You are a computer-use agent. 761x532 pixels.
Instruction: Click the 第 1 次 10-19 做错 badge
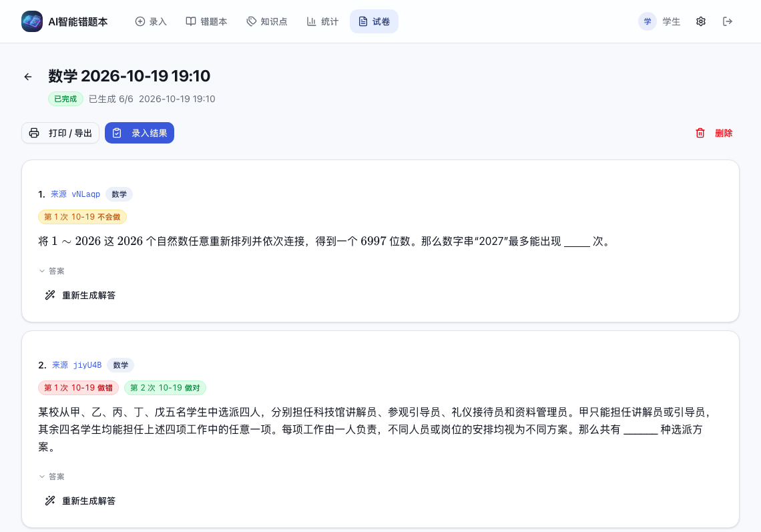[79, 388]
